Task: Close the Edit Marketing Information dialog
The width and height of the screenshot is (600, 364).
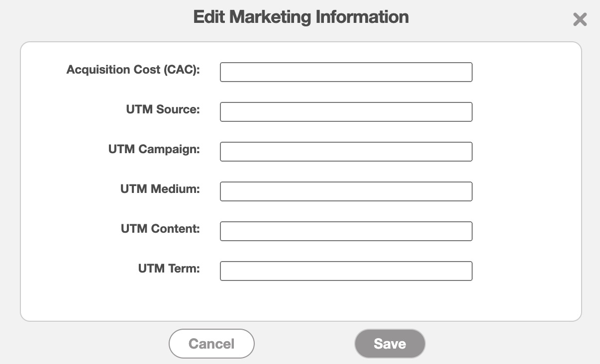Action: tap(580, 19)
